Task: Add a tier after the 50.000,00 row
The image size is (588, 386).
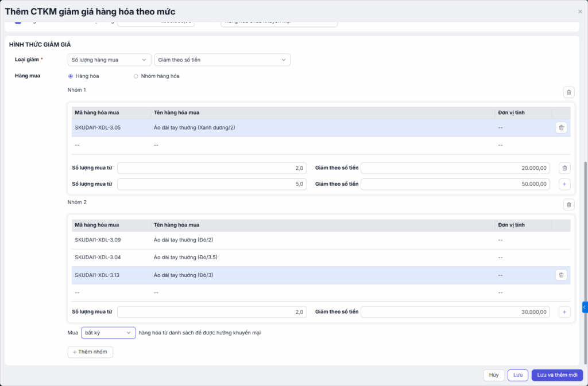Action: (564, 184)
